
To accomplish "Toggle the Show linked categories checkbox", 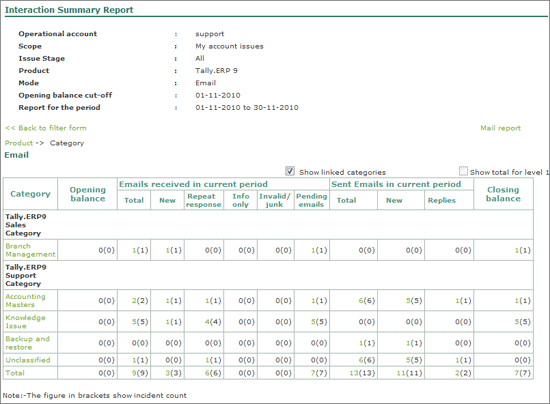I will tap(290, 171).
